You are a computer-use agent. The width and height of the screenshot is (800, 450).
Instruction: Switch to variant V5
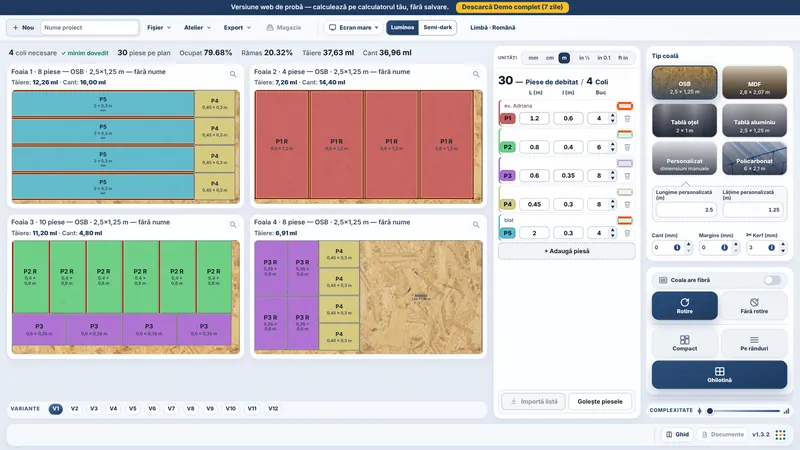pos(133,409)
